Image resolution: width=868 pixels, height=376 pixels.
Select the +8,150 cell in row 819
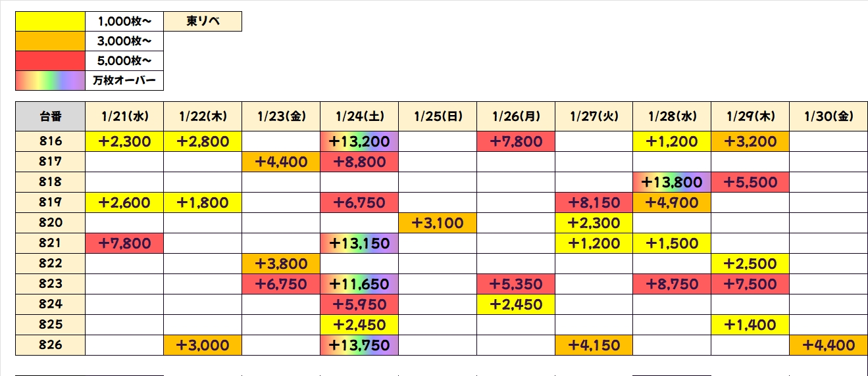(594, 202)
